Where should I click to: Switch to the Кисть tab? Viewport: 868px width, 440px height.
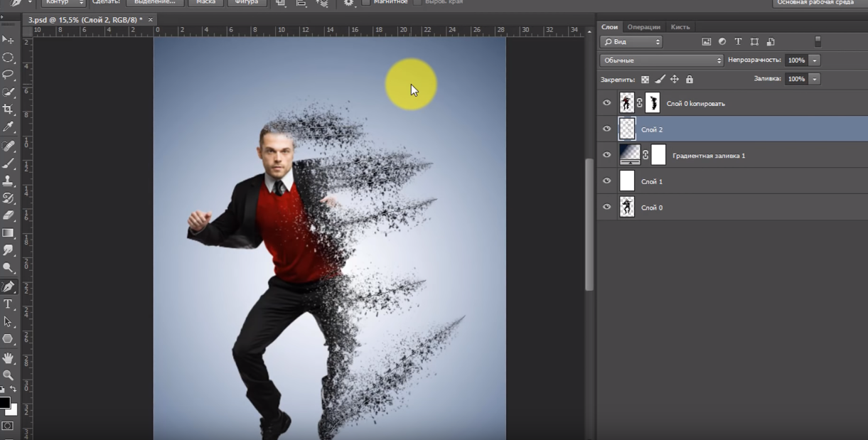click(x=680, y=27)
